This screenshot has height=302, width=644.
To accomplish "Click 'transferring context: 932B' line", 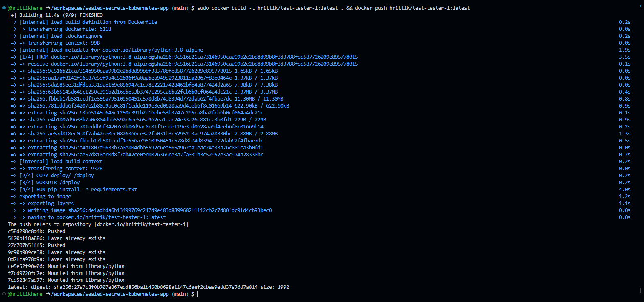I will tap(65, 168).
